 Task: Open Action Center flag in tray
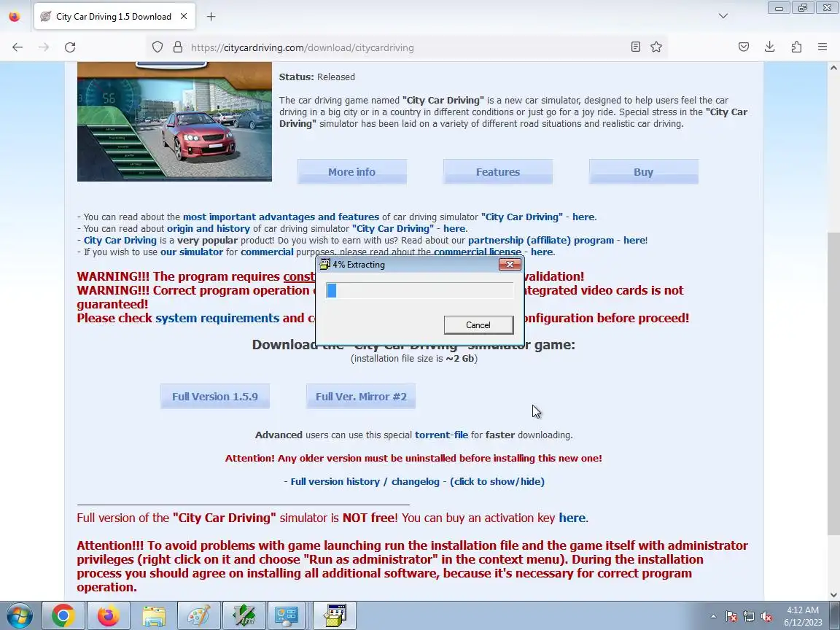point(731,617)
